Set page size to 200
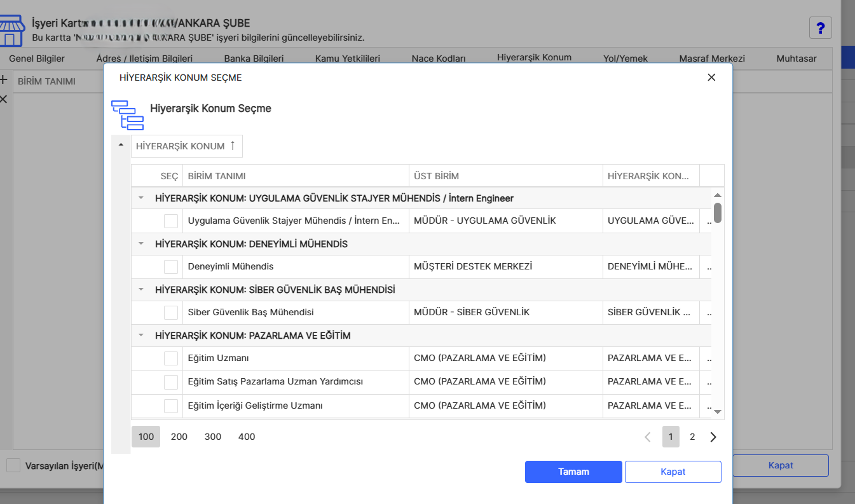The height and width of the screenshot is (504, 855). pyautogui.click(x=179, y=437)
